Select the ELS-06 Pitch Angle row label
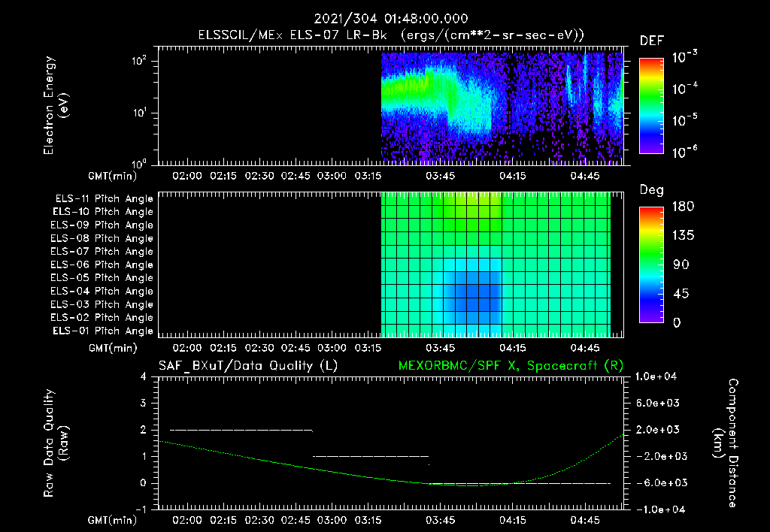770x532 pixels. coord(102,264)
